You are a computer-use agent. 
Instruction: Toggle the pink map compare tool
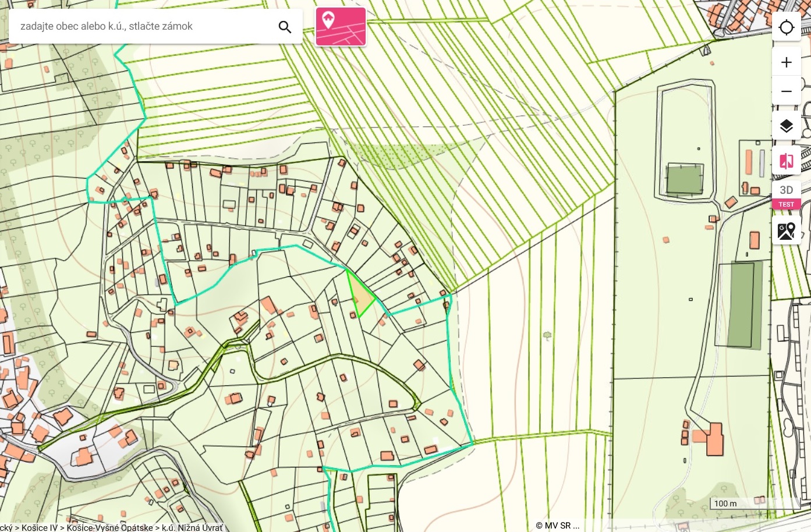coord(787,161)
